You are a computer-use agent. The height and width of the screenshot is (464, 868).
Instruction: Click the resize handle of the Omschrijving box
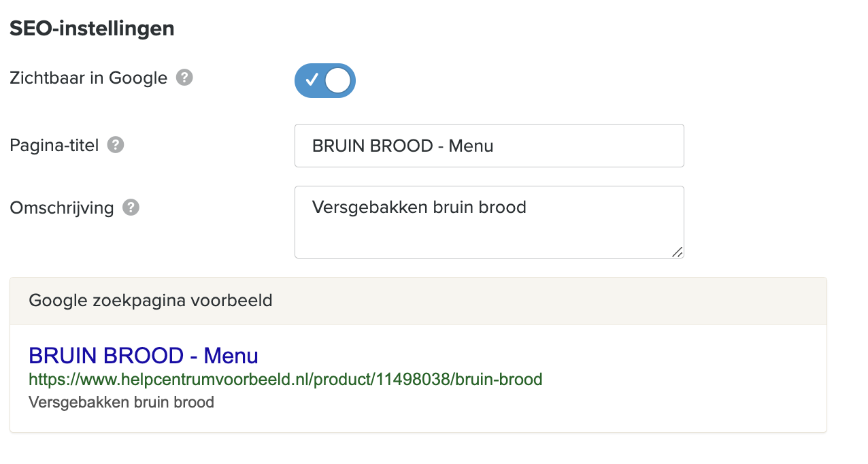pyautogui.click(x=677, y=252)
